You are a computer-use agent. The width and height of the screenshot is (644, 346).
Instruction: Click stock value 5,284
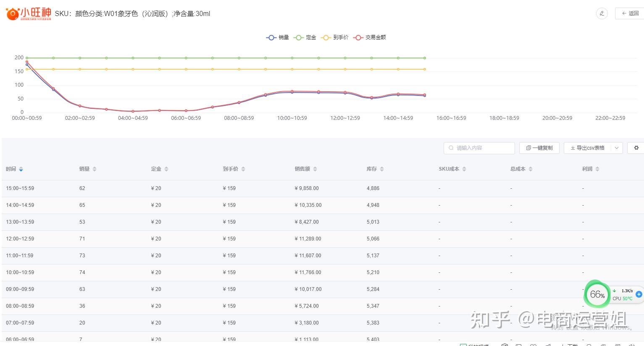click(x=373, y=289)
